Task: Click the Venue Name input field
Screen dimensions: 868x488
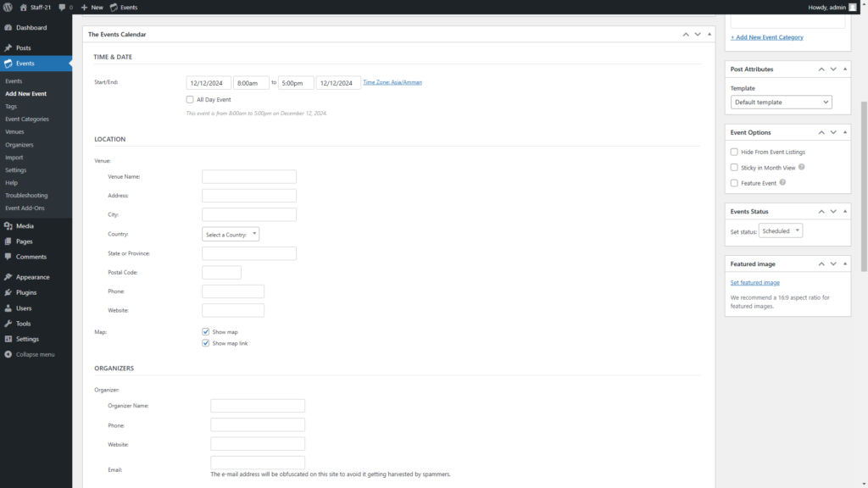Action: pos(249,176)
